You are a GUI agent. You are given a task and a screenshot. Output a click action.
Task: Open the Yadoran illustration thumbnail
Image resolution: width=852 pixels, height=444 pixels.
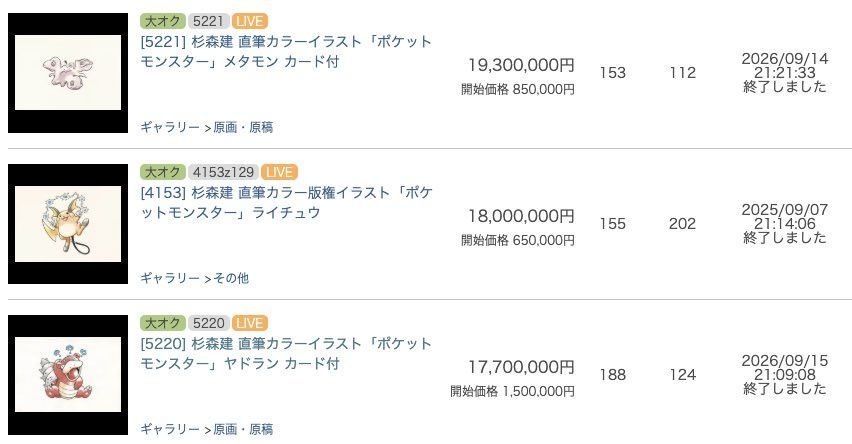pyautogui.click(x=68, y=375)
